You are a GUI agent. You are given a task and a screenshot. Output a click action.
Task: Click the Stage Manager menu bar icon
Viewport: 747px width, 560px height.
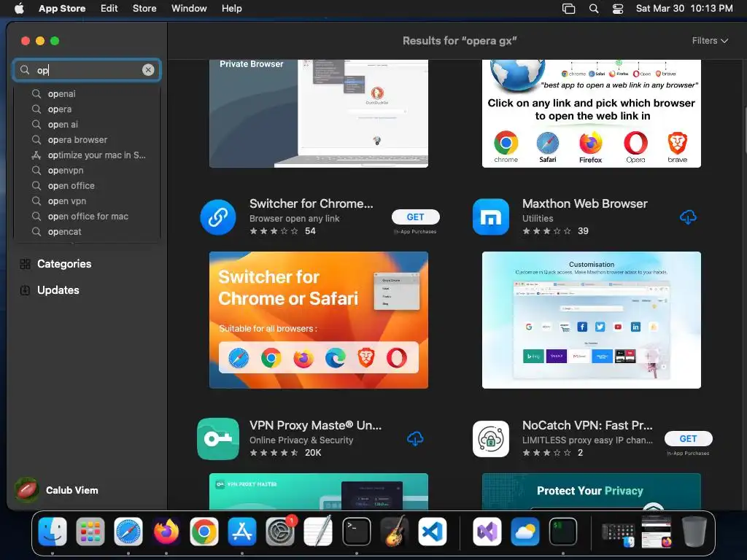point(568,9)
